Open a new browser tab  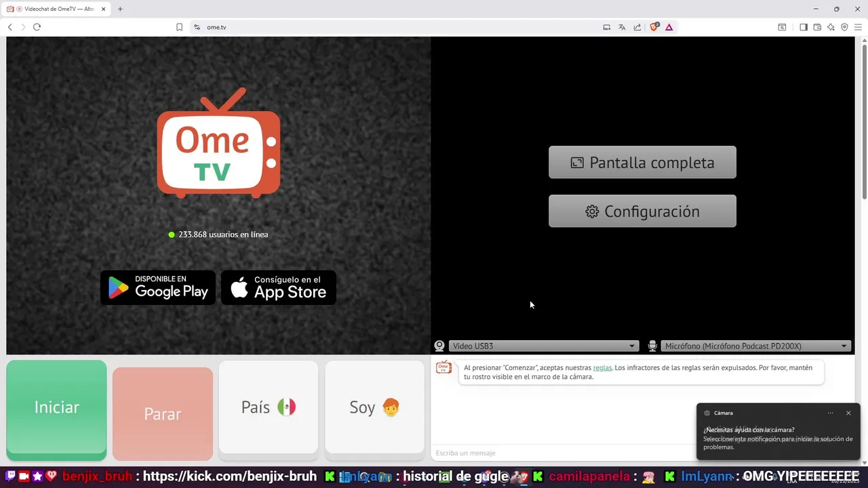point(120,9)
